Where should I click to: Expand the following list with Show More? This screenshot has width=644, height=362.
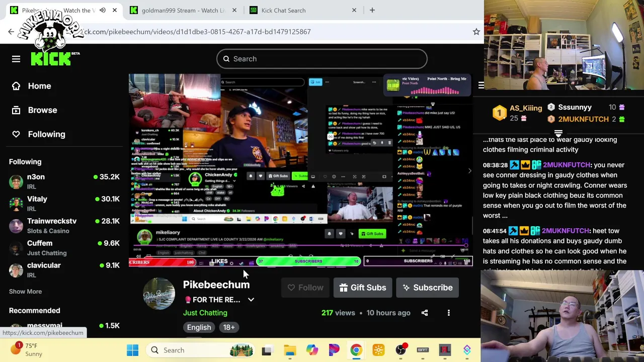pyautogui.click(x=25, y=292)
